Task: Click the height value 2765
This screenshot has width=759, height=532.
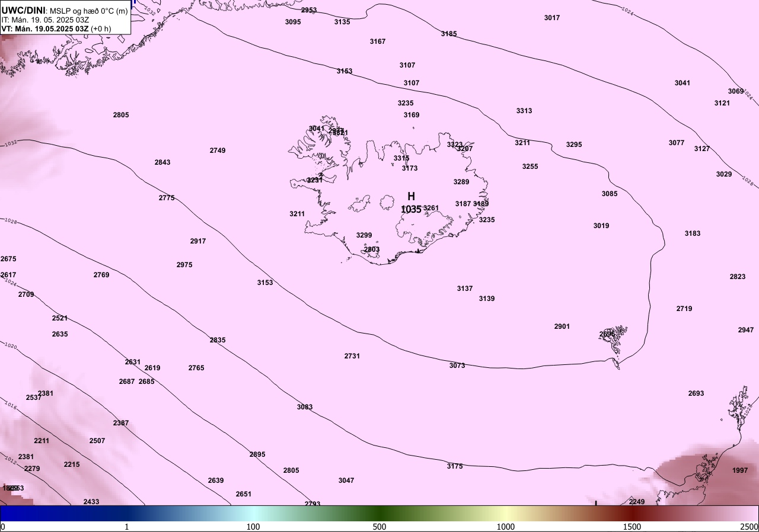Action: tap(196, 368)
